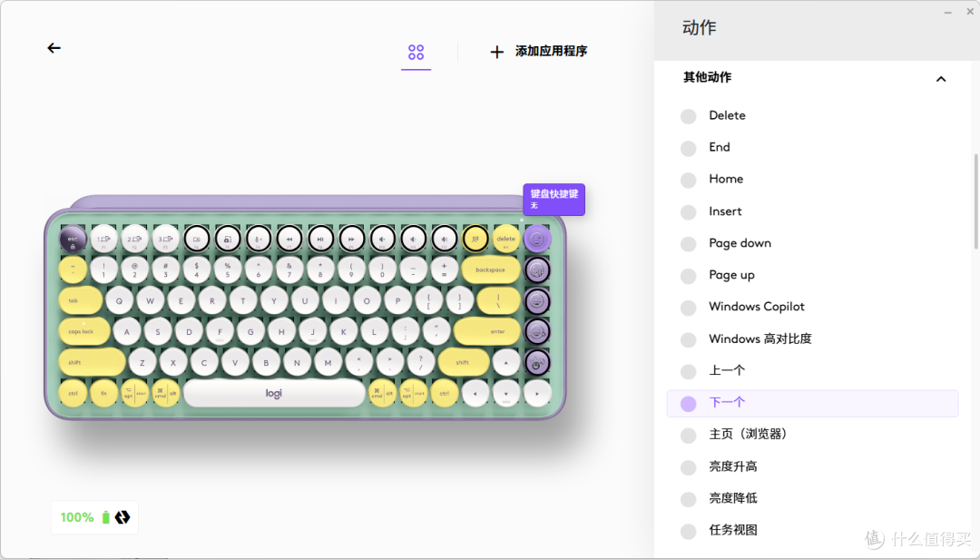Click the yellow delete key on keyboard
The height and width of the screenshot is (559, 980).
[x=505, y=239]
